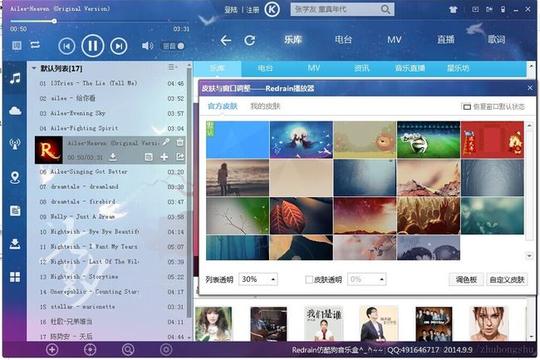The width and height of the screenshot is (540, 360).
Task: Open the local music note sidebar icon
Action: click(15, 79)
